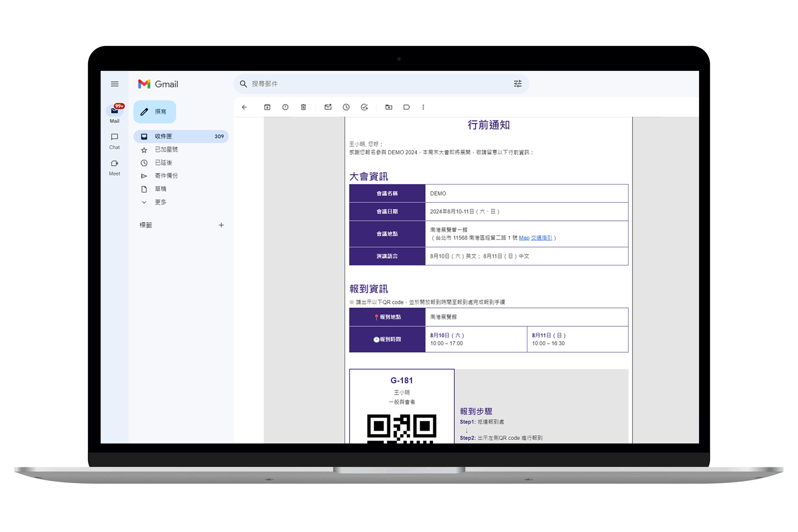Click the back arrow to return to inbox
This screenshot has height=532, width=798.
pyautogui.click(x=244, y=107)
